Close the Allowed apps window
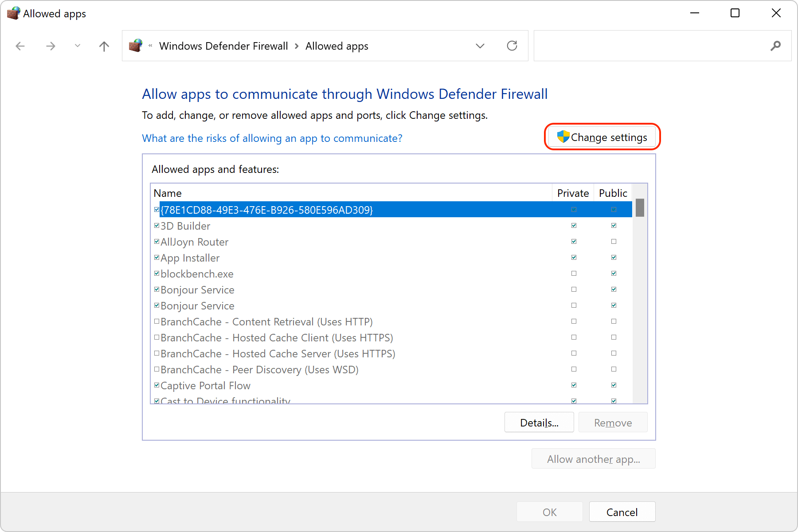 (776, 13)
